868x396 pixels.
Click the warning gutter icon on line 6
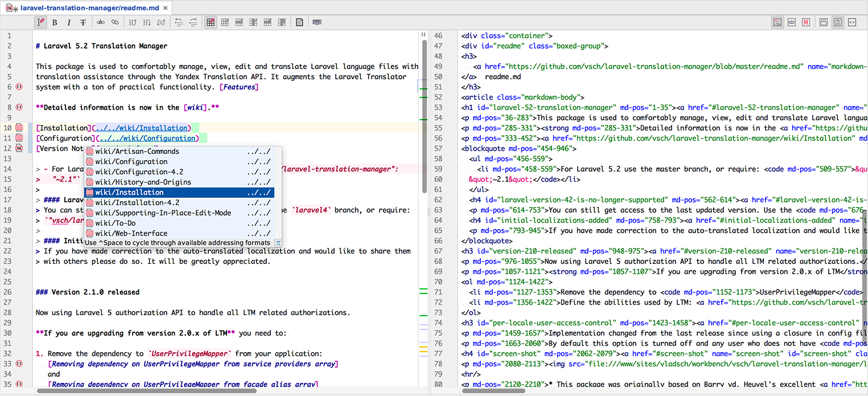coord(19,87)
